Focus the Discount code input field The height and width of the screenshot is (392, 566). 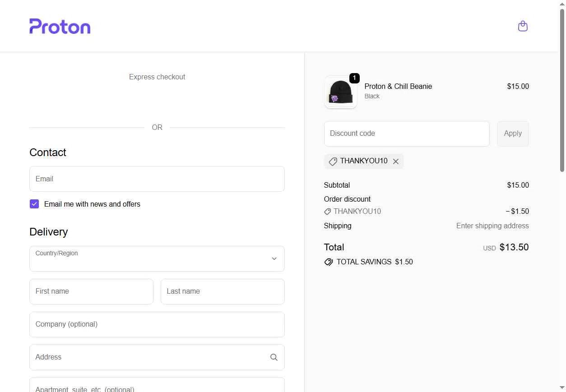407,134
